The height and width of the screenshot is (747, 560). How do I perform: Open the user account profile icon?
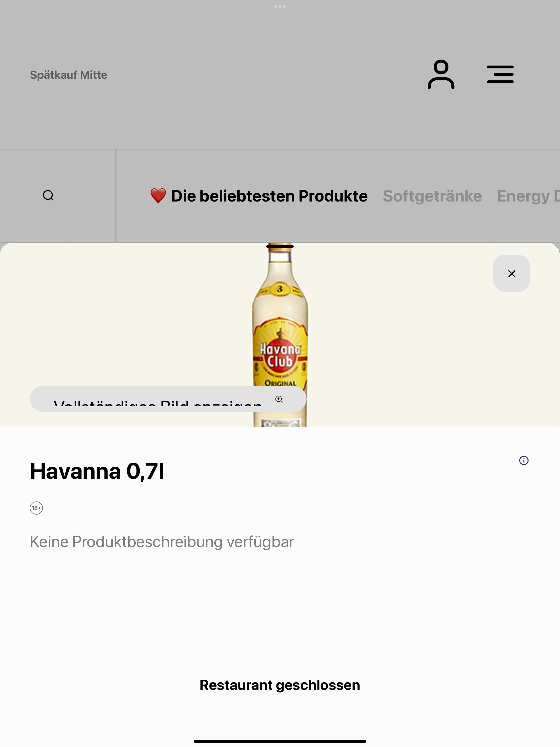(x=441, y=75)
